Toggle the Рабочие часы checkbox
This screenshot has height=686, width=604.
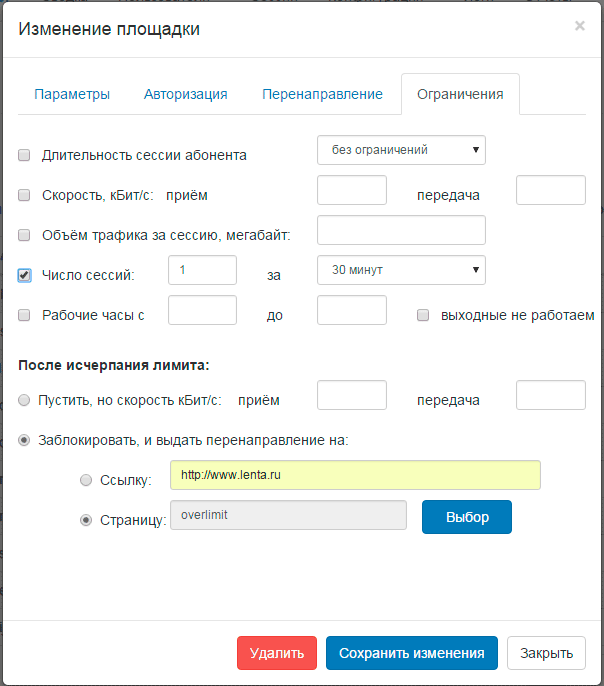click(x=24, y=315)
